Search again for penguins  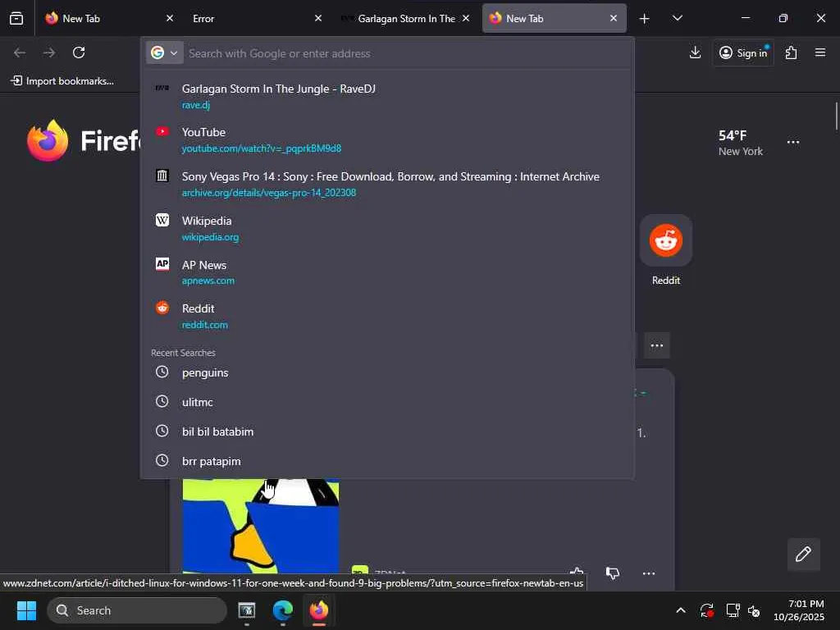[387, 372]
